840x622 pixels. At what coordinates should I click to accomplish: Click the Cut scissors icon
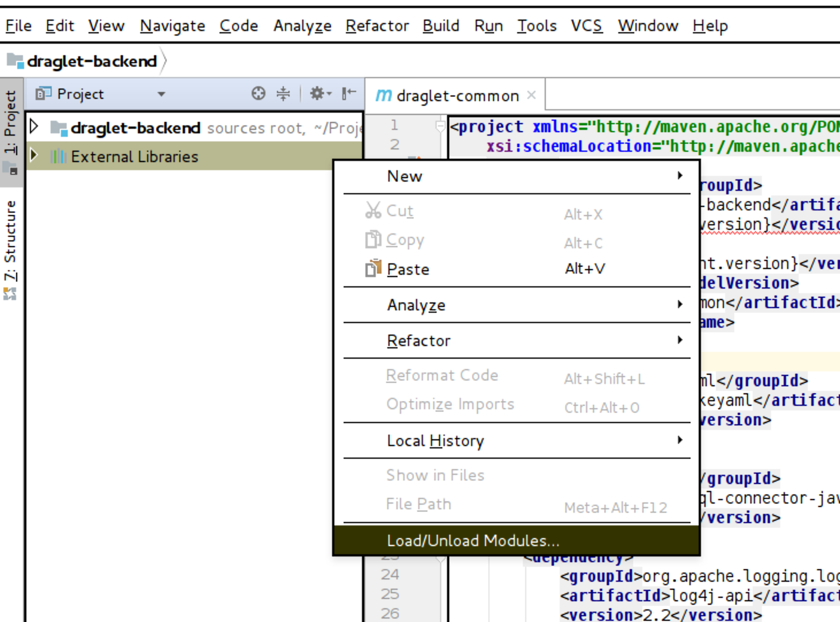[373, 210]
